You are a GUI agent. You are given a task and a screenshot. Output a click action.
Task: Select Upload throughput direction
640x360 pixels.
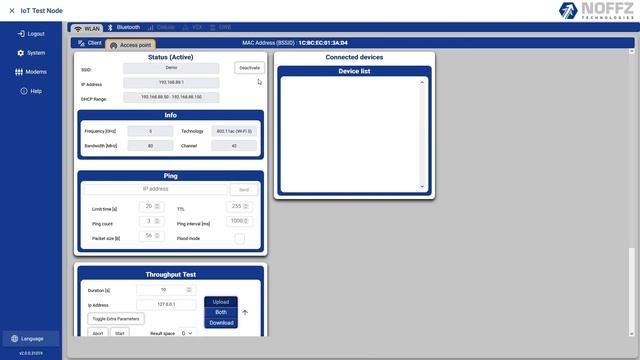click(x=221, y=302)
